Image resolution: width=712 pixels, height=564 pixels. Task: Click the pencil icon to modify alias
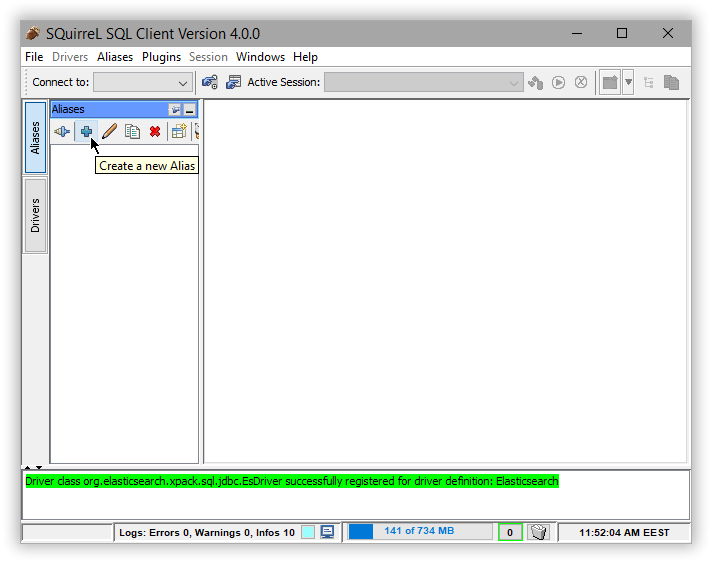pos(109,131)
